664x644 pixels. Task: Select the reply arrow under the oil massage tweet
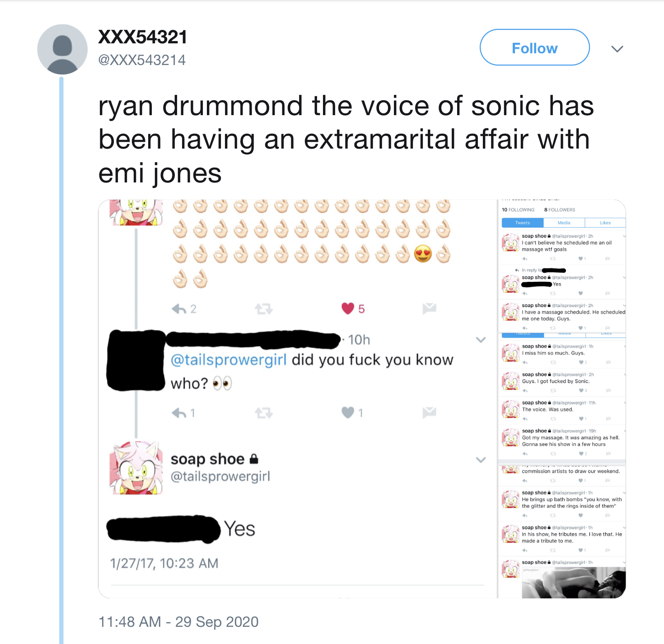tap(525, 258)
